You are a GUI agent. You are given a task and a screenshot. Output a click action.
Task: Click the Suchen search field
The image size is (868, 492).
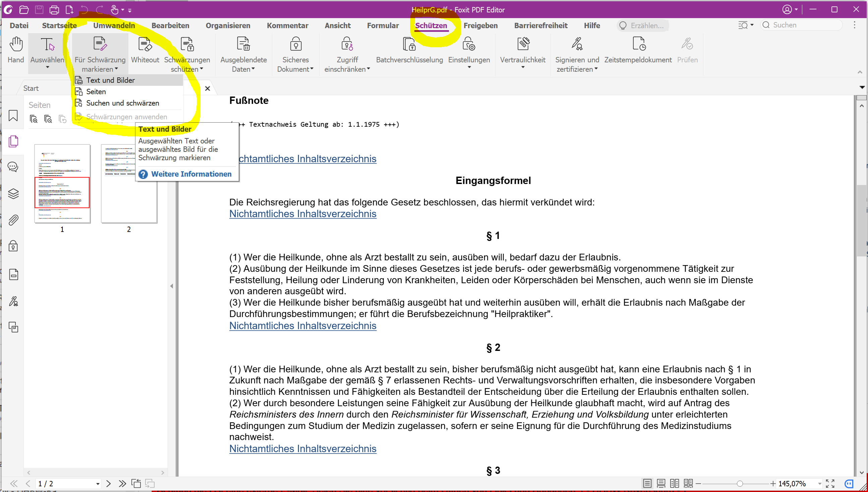[801, 25]
